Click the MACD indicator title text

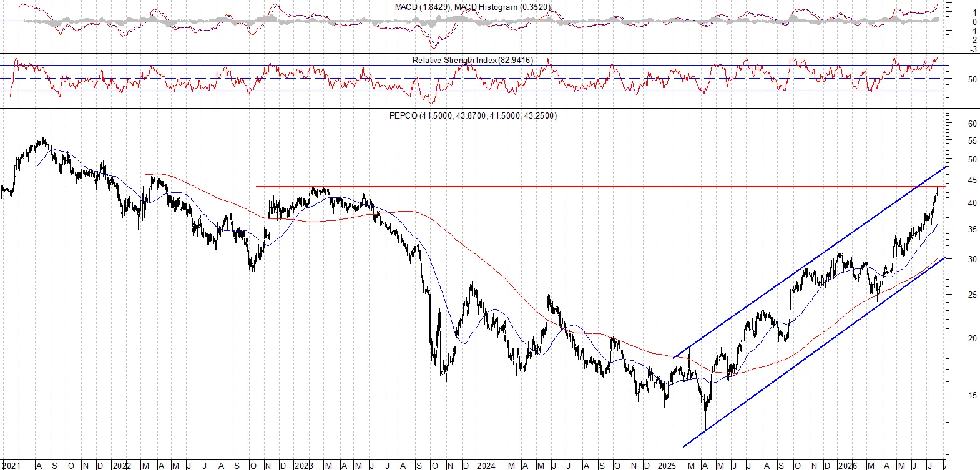[473, 7]
